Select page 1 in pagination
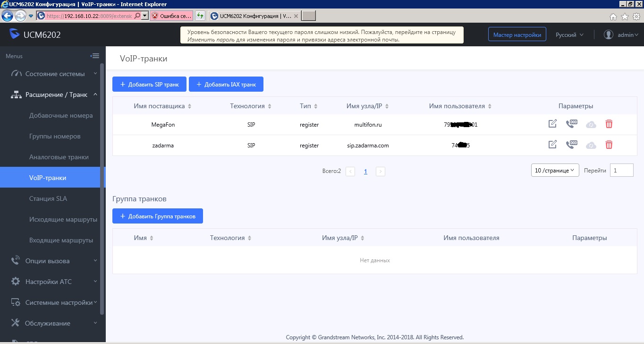Image resolution: width=644 pixels, height=344 pixels. click(x=365, y=172)
